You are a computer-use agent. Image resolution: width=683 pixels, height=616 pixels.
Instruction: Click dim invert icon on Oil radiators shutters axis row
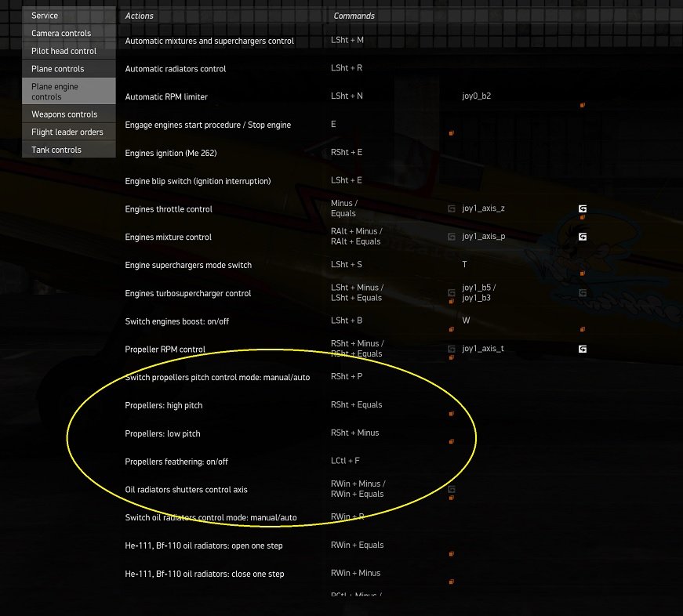pos(452,489)
